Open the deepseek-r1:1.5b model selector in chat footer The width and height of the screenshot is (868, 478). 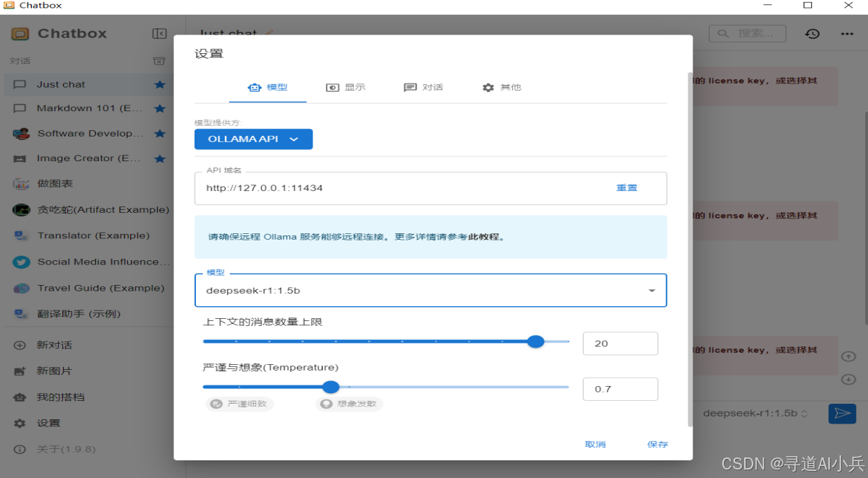pyautogui.click(x=755, y=413)
